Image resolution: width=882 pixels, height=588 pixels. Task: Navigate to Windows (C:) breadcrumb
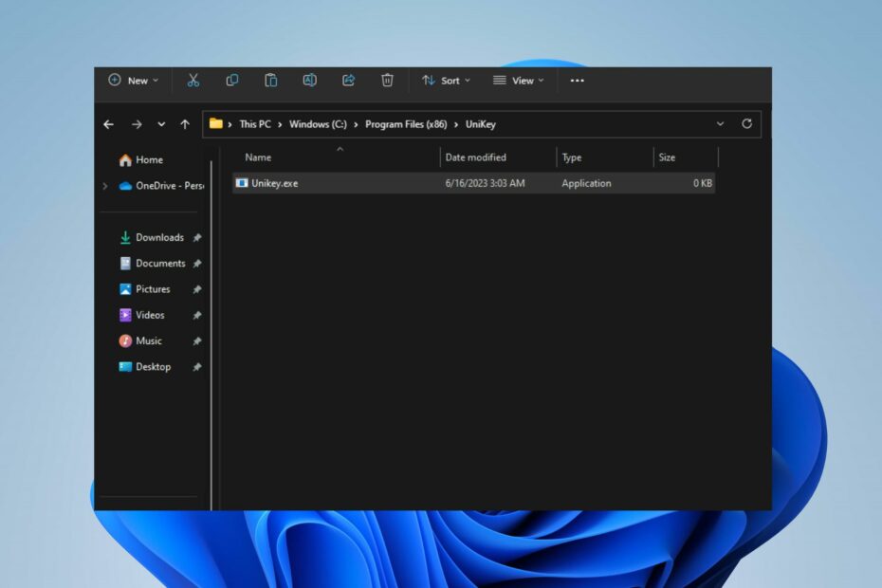[318, 124]
